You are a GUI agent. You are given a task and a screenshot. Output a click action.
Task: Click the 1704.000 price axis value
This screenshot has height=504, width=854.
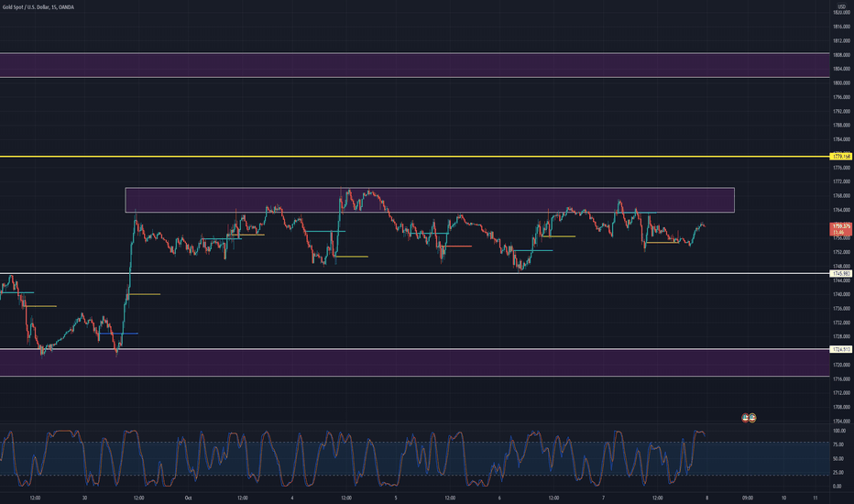point(841,422)
